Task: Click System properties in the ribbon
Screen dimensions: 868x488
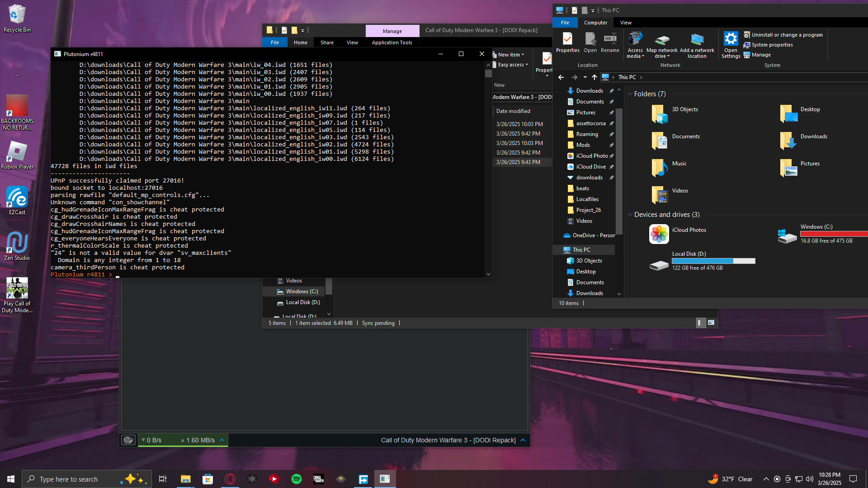Action: (772, 45)
